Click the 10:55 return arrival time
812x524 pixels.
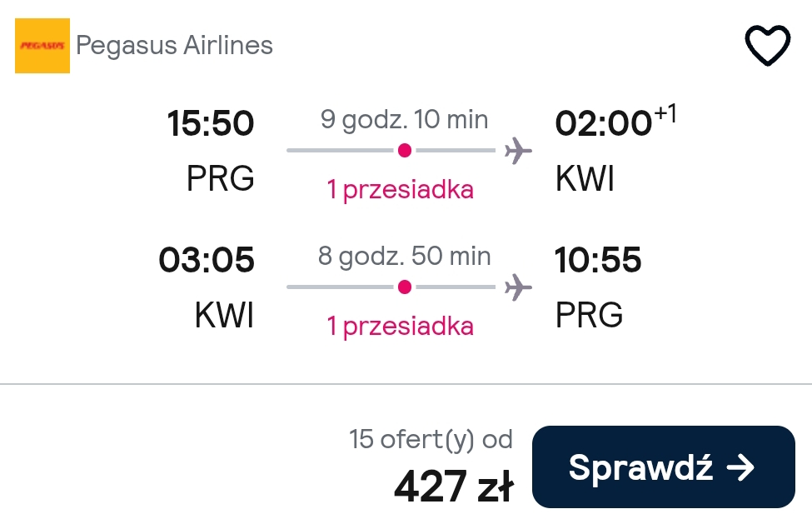coord(598,260)
